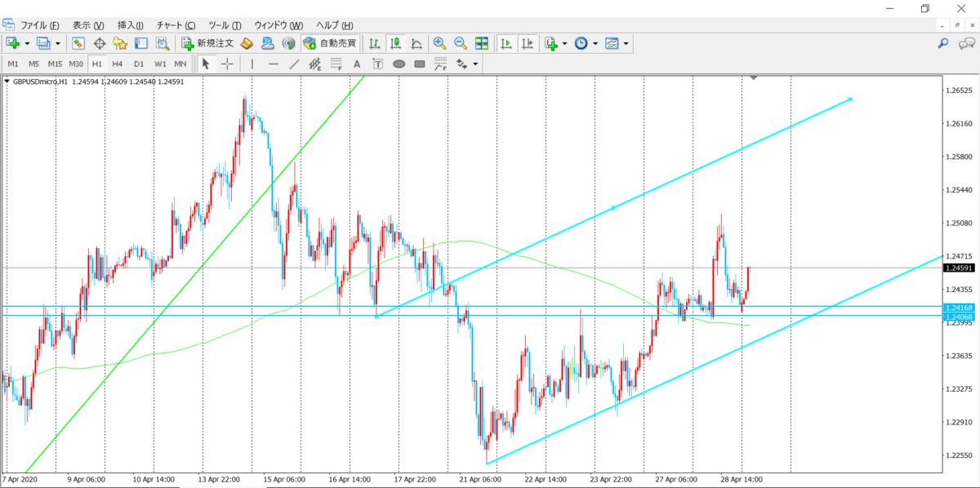Show the Navigator panel
The height and width of the screenshot is (488, 980).
pyautogui.click(x=120, y=43)
